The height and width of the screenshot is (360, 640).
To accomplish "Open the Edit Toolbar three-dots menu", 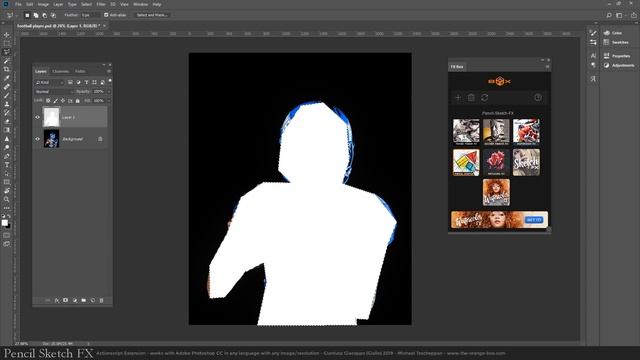I will (x=7, y=208).
